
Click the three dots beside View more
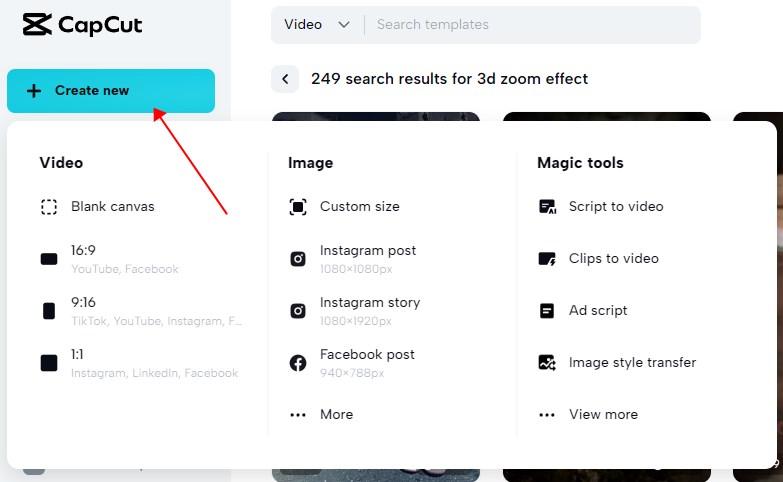(547, 415)
